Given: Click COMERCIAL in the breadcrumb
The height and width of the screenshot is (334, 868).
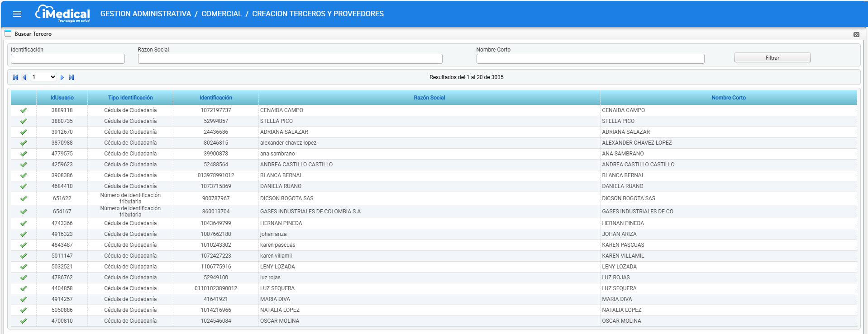Looking at the screenshot, I should tap(222, 14).
